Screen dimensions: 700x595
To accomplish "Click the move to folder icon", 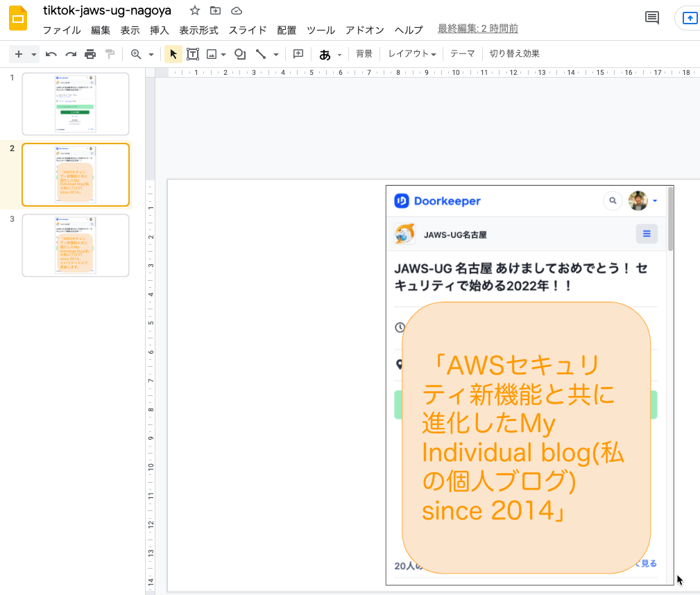I will (215, 10).
